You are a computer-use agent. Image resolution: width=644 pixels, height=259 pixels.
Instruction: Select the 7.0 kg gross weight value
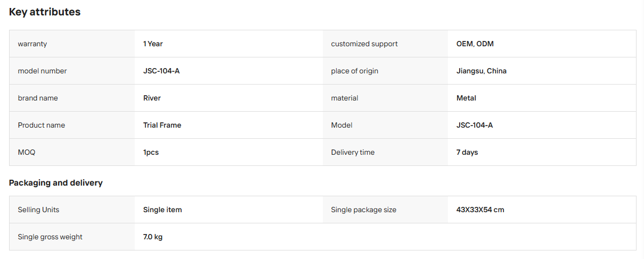pyautogui.click(x=153, y=237)
